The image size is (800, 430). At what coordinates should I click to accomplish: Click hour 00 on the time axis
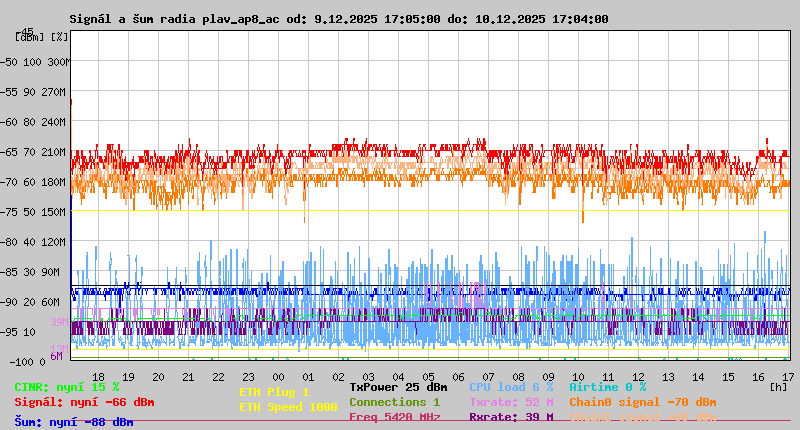click(x=279, y=377)
